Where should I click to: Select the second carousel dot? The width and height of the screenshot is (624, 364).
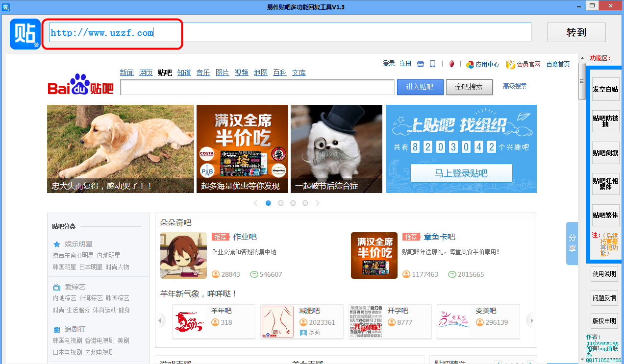coord(281,203)
